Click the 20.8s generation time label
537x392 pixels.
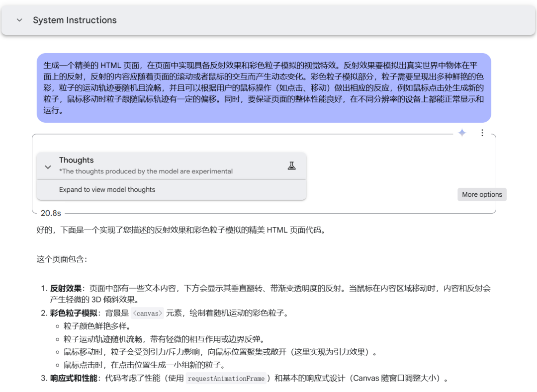(x=51, y=213)
